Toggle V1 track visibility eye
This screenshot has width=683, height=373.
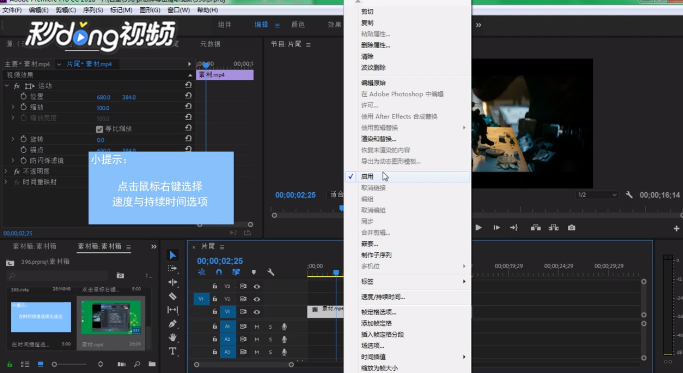point(257,312)
